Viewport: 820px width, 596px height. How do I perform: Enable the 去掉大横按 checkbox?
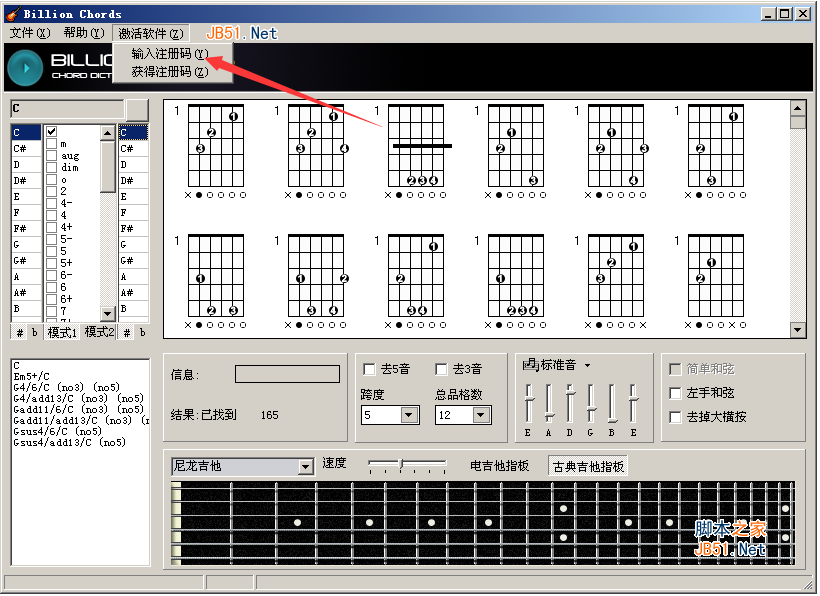[x=675, y=417]
